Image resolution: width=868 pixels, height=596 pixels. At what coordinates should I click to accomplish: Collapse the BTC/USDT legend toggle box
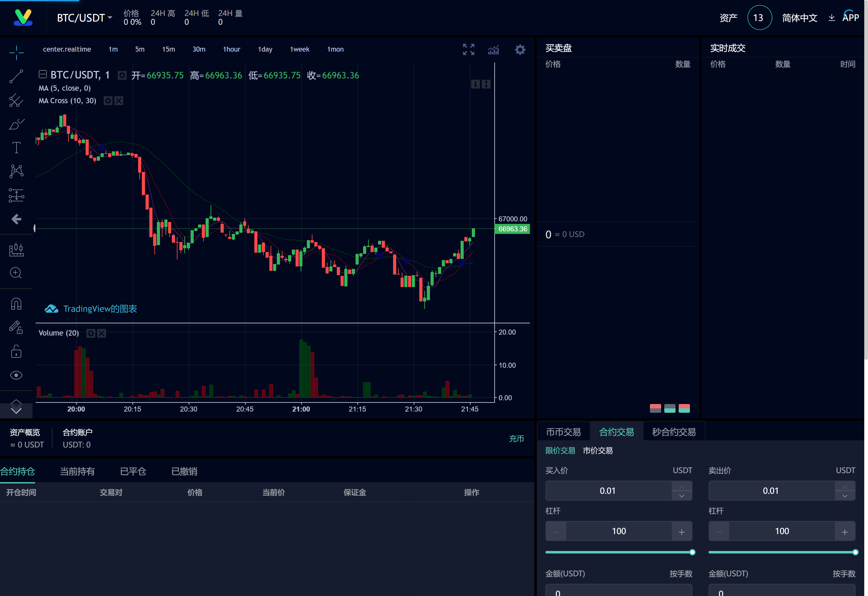43,74
